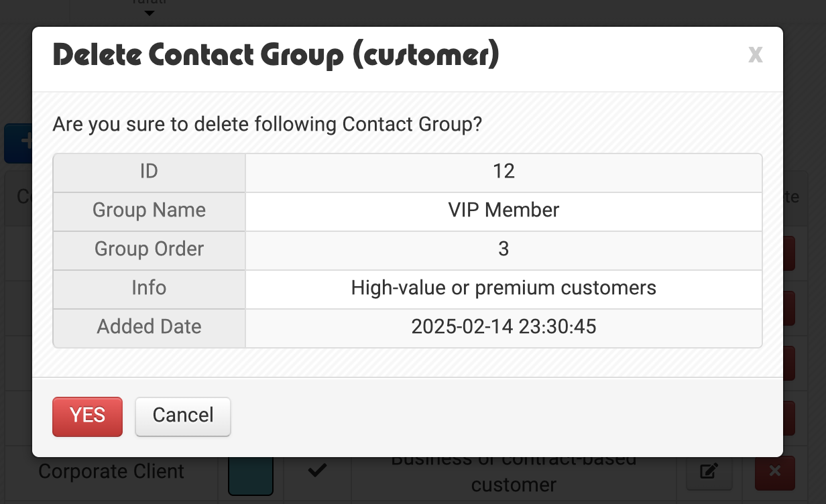Viewport: 826px width, 504px height.
Task: Cancel the Delete Contact Group dialog
Action: 183,416
